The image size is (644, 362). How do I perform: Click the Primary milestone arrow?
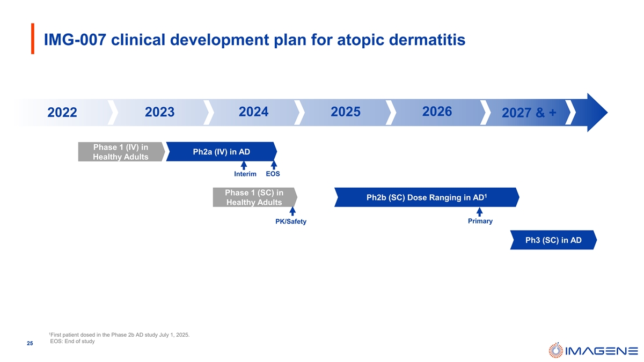479,211
